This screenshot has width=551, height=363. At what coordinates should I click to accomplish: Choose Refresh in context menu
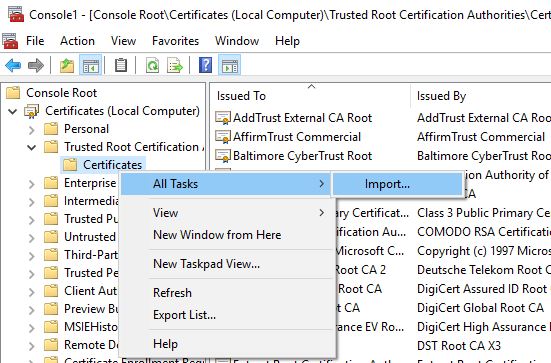click(x=226, y=293)
